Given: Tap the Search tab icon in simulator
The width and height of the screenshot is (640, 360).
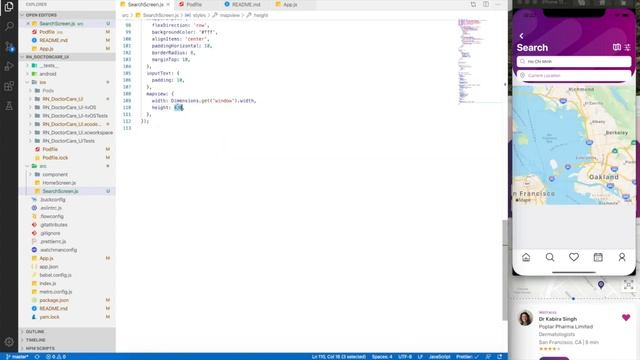Looking at the screenshot, I should [550, 257].
